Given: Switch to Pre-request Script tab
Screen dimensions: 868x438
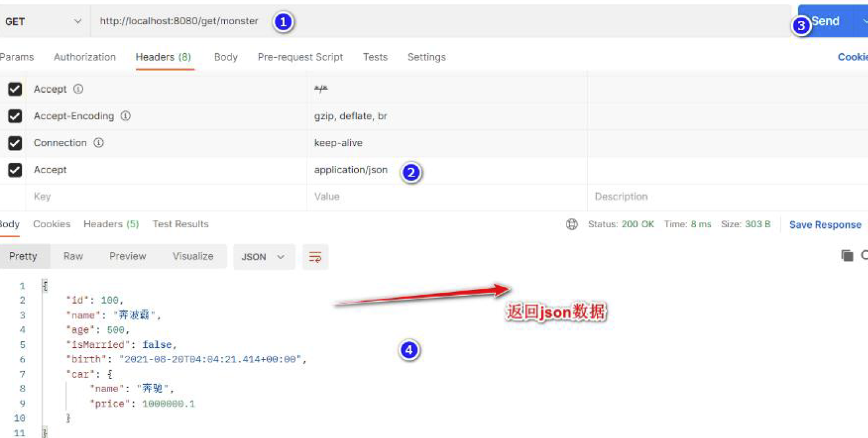Looking at the screenshot, I should [300, 57].
